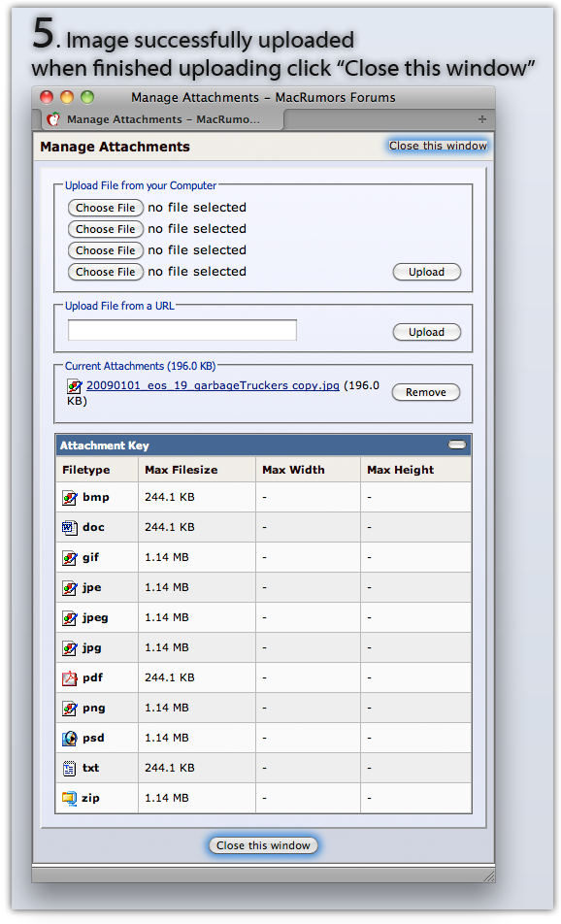This screenshot has height=924, width=561.
Task: Click the jpeg filetype icon
Action: click(x=70, y=618)
